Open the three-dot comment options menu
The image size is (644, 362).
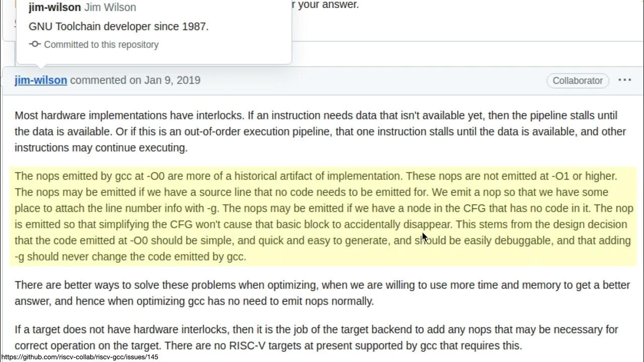click(624, 80)
